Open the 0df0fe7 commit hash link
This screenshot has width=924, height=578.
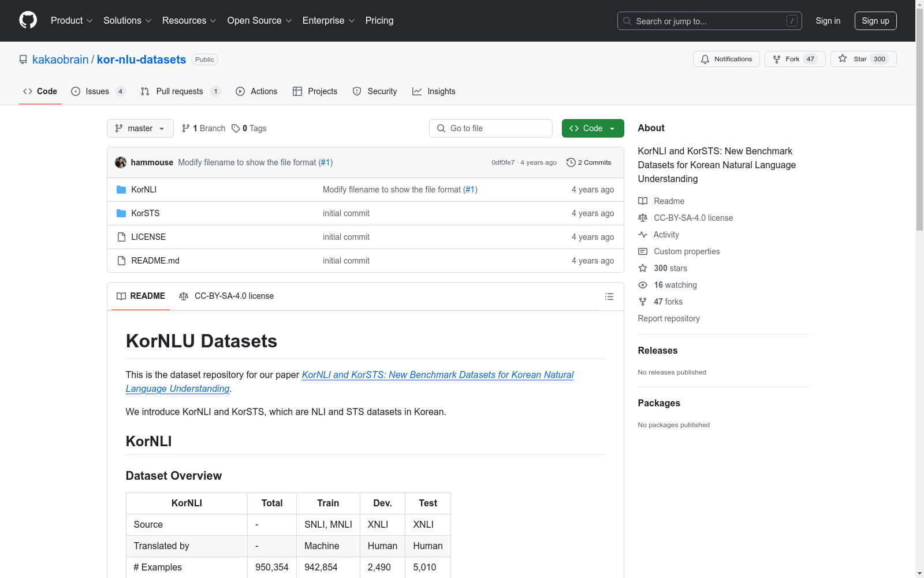(503, 162)
